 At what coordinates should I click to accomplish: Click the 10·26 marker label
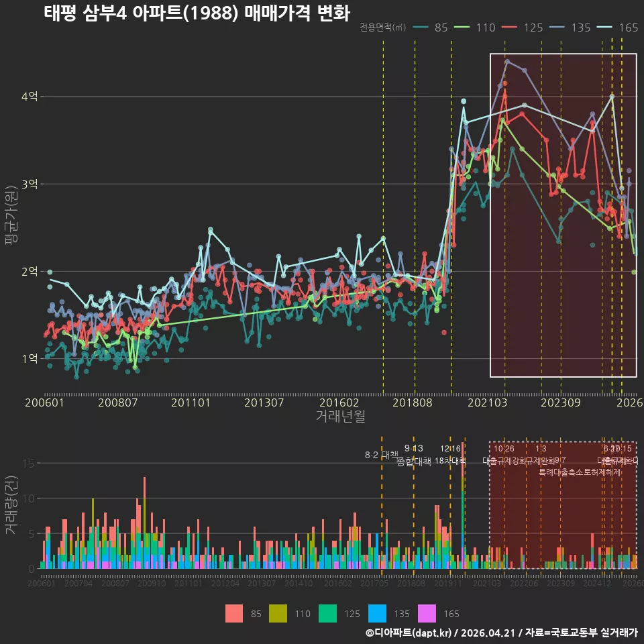[504, 449]
